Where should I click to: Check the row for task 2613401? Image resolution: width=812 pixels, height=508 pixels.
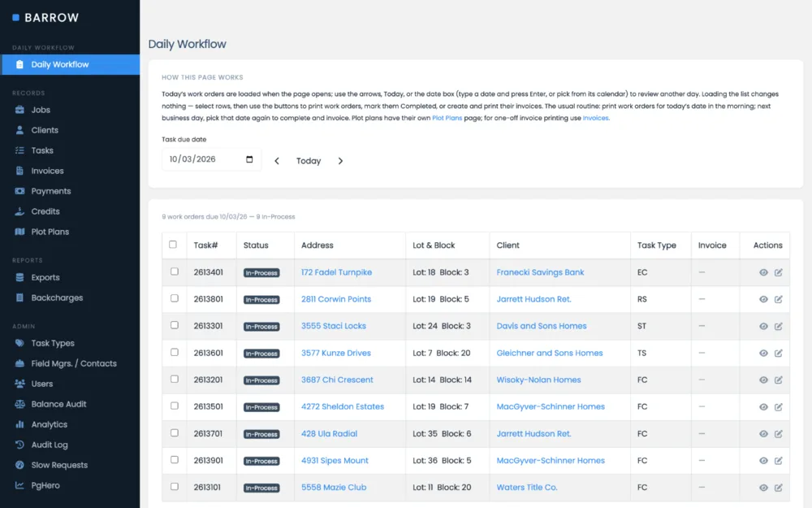tap(175, 271)
